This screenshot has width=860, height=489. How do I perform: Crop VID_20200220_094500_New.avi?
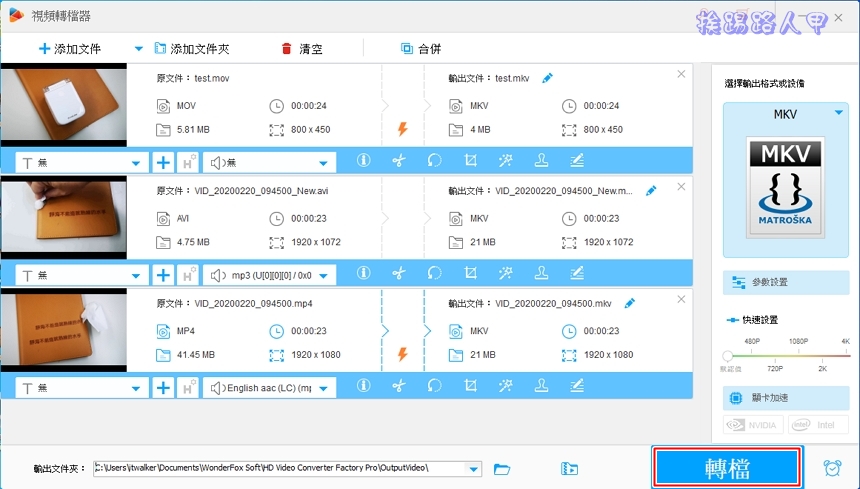[470, 273]
